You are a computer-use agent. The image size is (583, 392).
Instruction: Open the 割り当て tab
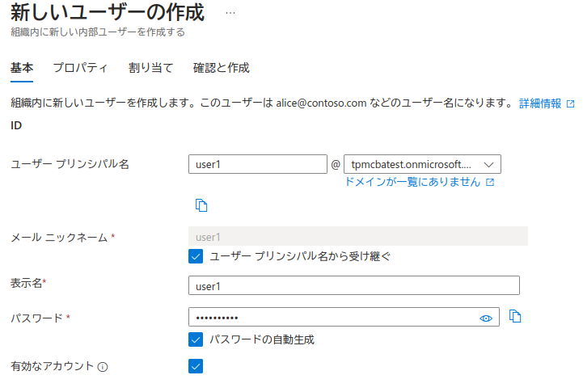point(150,68)
